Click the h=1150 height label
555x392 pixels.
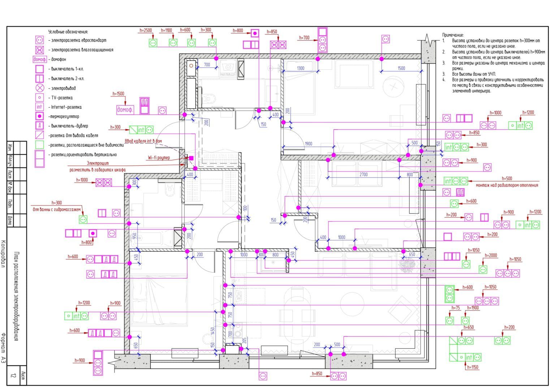tap(473, 367)
